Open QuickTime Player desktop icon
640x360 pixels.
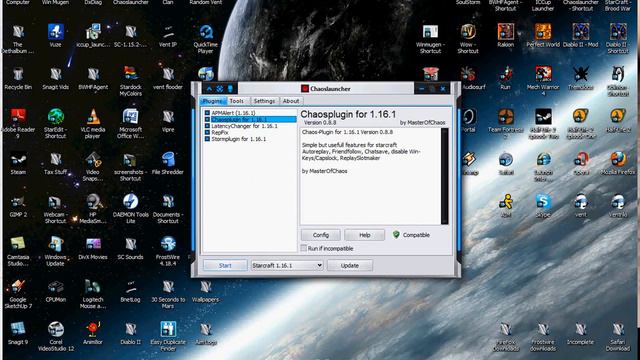point(206,39)
